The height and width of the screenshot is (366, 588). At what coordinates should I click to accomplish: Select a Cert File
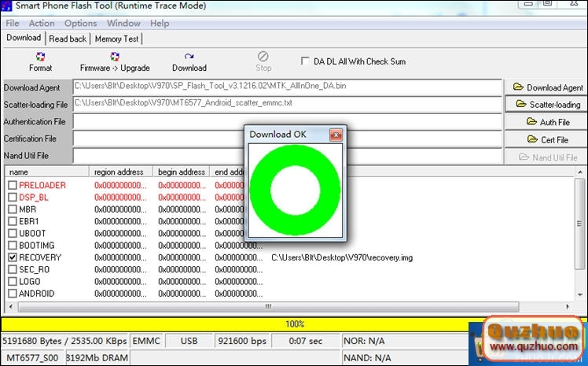click(547, 139)
